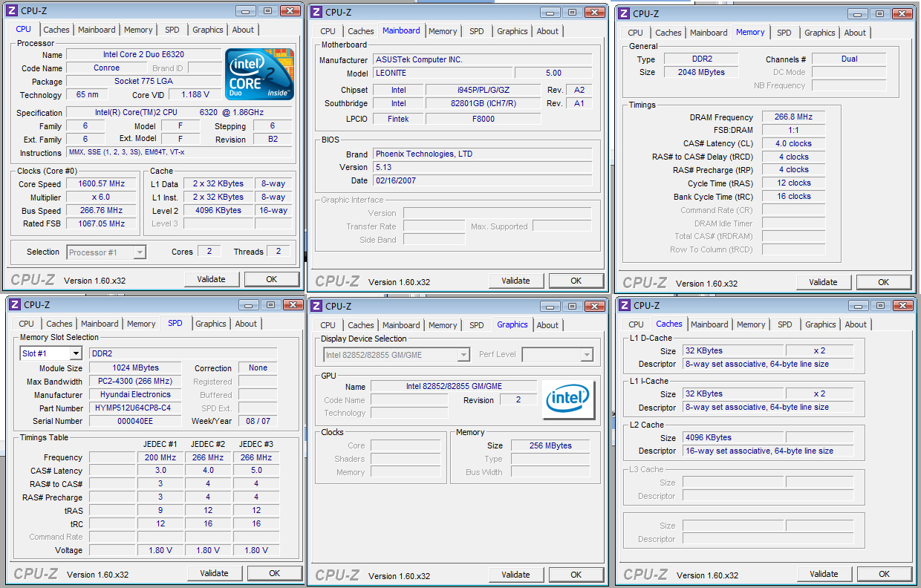Viewport: 921px width, 588px height.
Task: Click the Intel logo in Graphics window
Action: coord(567,399)
